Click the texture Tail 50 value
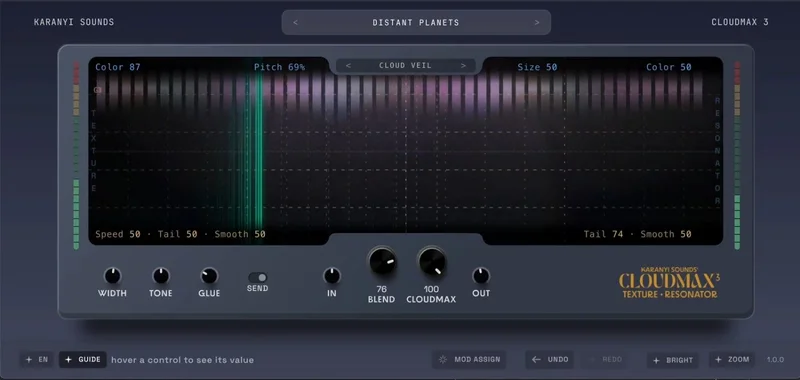This screenshot has width=800, height=380. tap(178, 234)
